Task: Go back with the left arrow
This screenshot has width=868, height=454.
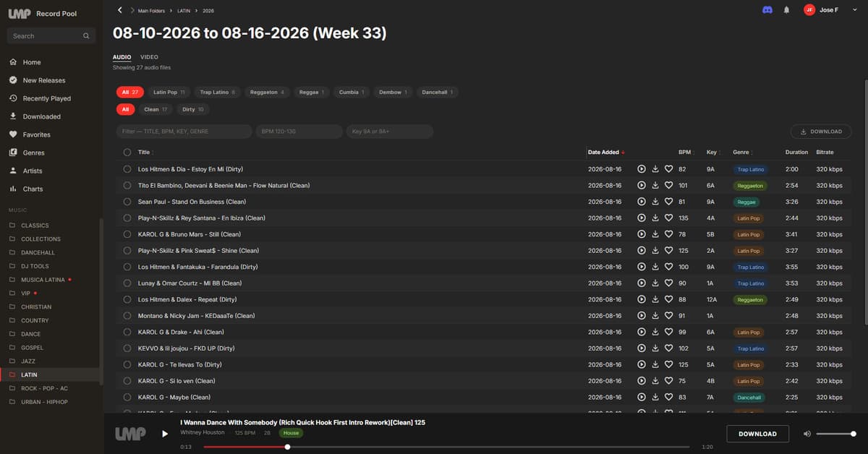Action: tap(120, 10)
